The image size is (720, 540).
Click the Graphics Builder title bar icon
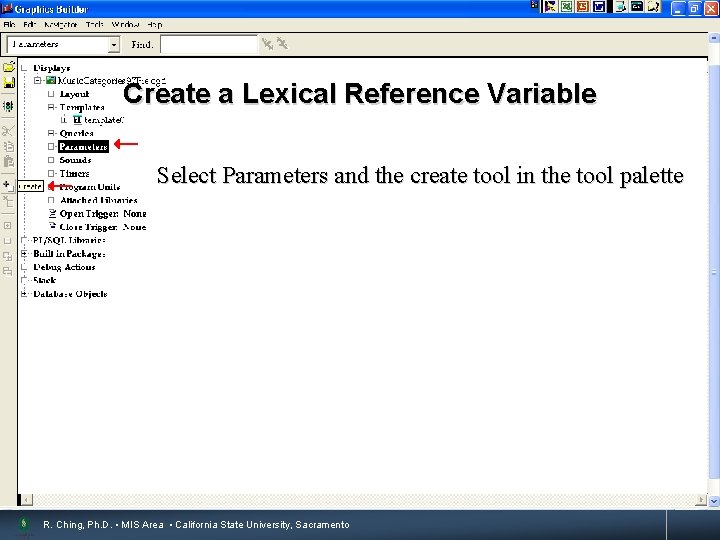(x=6, y=8)
